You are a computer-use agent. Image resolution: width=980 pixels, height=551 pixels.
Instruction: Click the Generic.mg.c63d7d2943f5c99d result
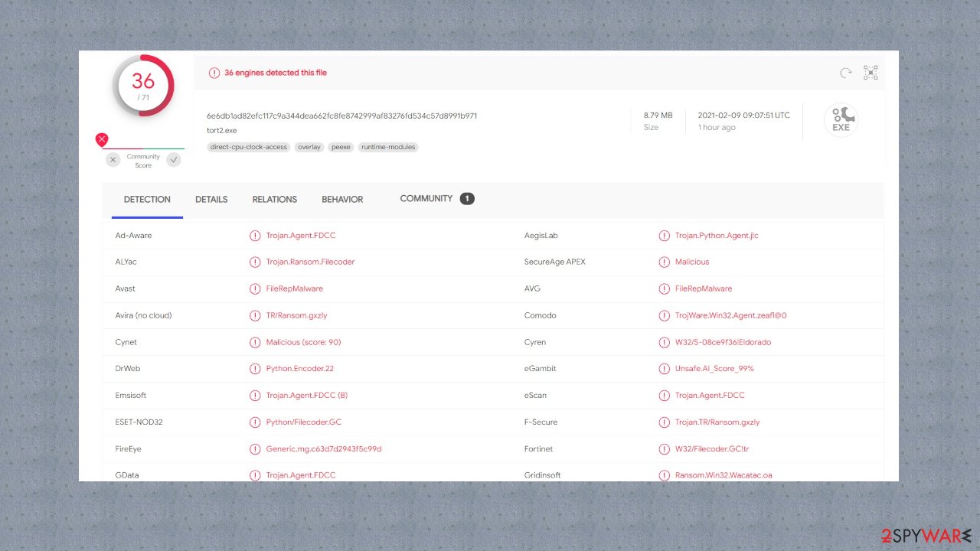(324, 449)
